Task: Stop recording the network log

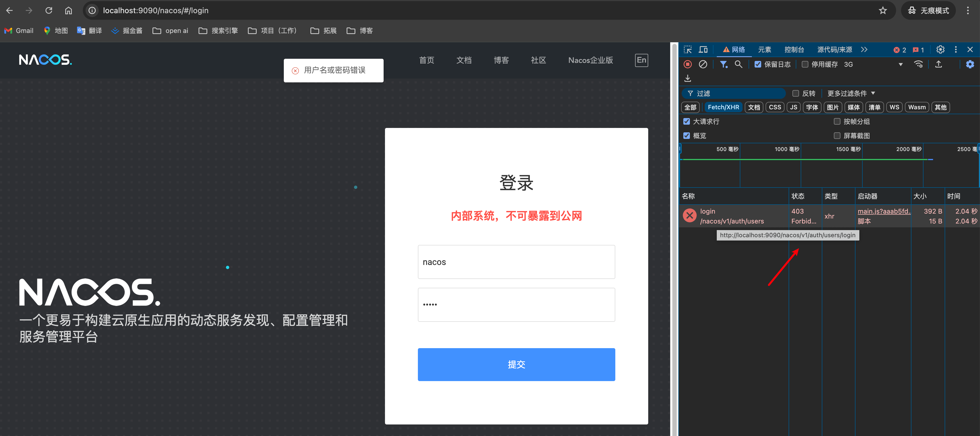Action: pyautogui.click(x=687, y=64)
